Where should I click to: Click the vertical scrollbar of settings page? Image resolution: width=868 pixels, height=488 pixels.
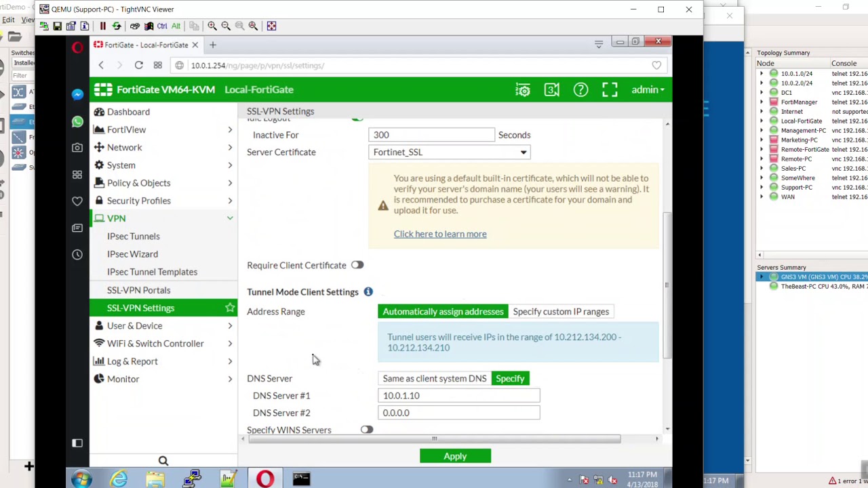click(667, 285)
